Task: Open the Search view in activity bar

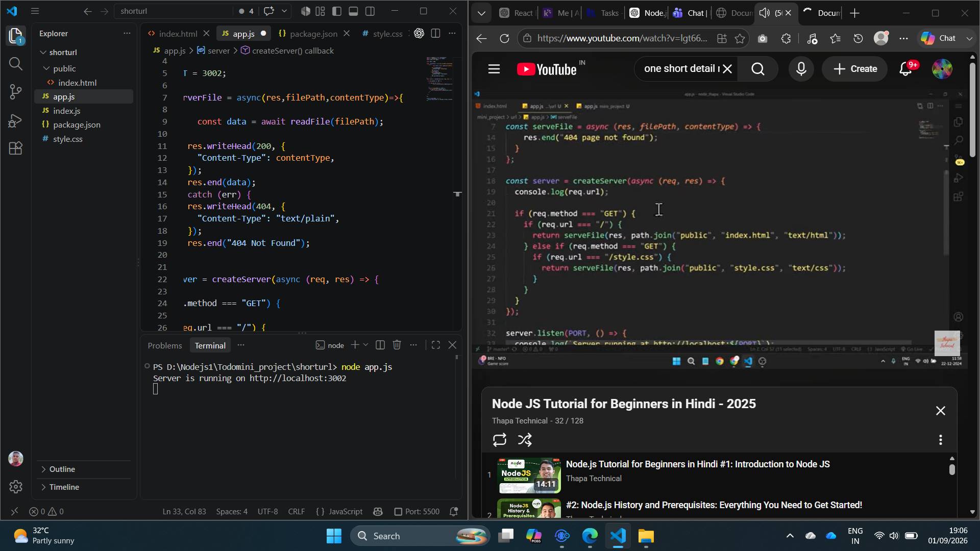Action: 15,63
